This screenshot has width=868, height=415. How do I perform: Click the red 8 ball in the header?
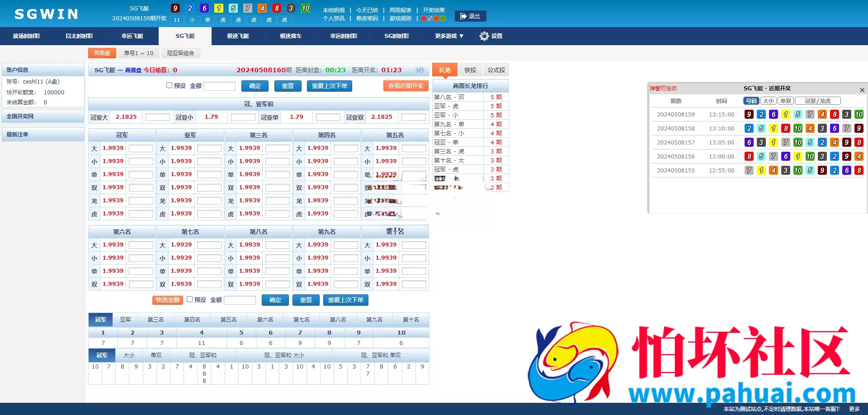click(x=277, y=8)
